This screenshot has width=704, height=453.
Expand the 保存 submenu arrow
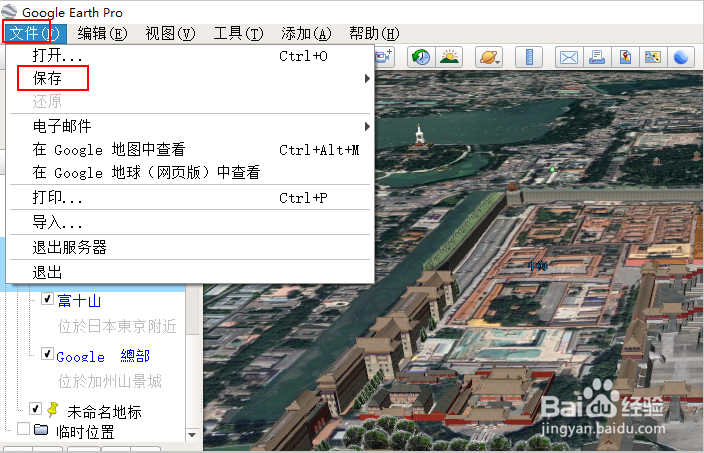(367, 79)
